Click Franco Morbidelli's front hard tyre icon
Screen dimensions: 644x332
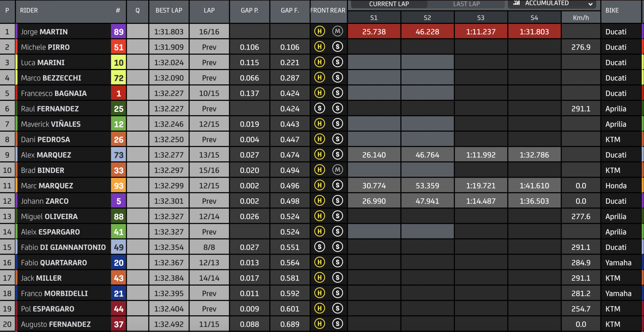319,293
